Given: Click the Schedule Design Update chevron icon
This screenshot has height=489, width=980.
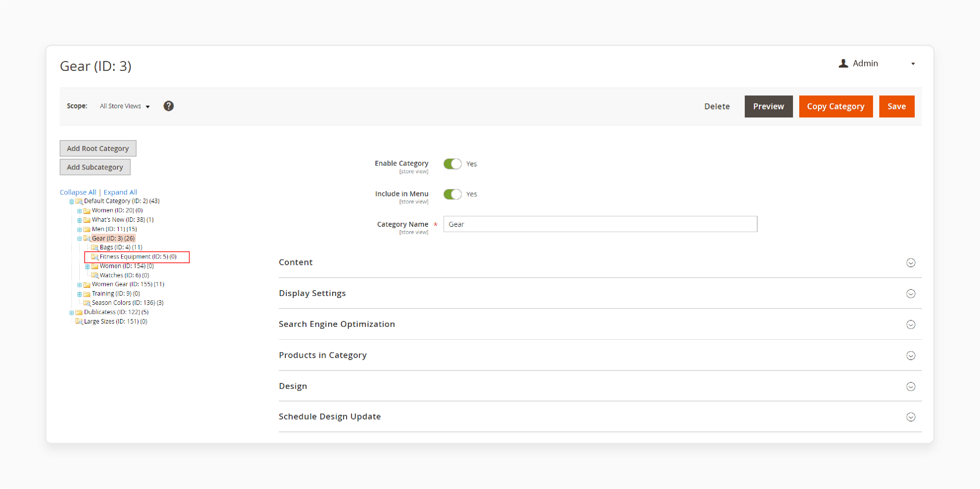Looking at the screenshot, I should 910,417.
